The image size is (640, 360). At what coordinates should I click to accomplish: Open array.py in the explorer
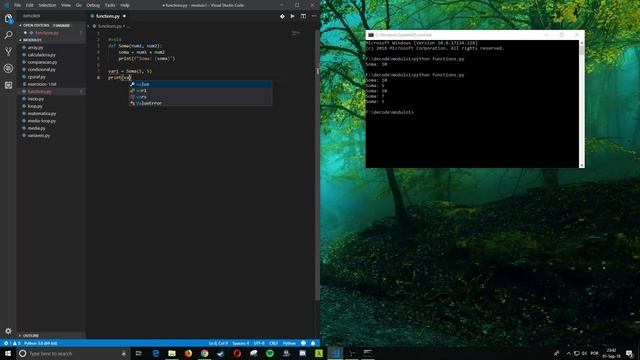(x=35, y=47)
